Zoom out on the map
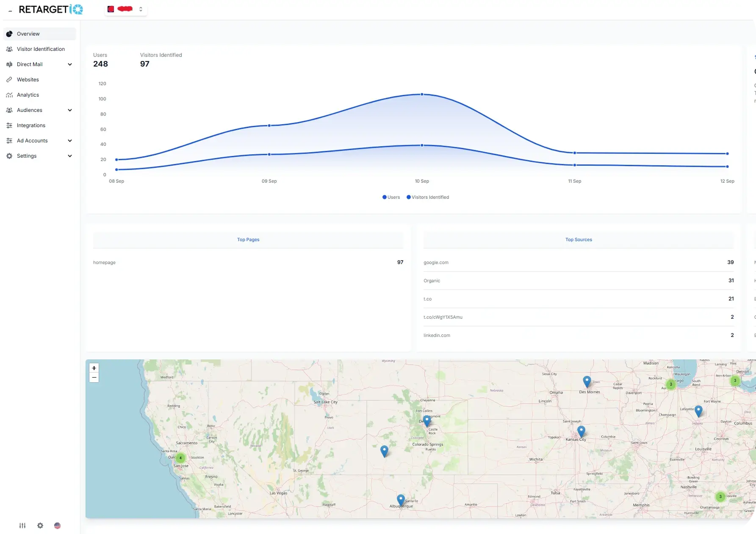Viewport: 756px width, 534px height. click(x=94, y=377)
